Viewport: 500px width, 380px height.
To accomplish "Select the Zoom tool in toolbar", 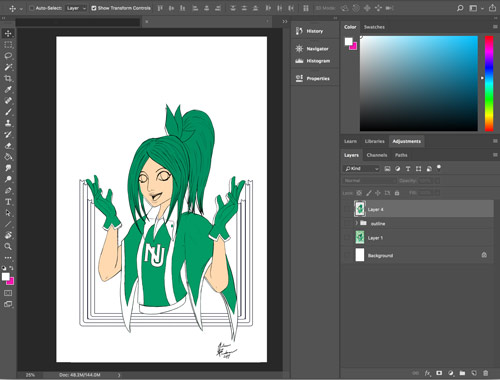I will tap(8, 246).
